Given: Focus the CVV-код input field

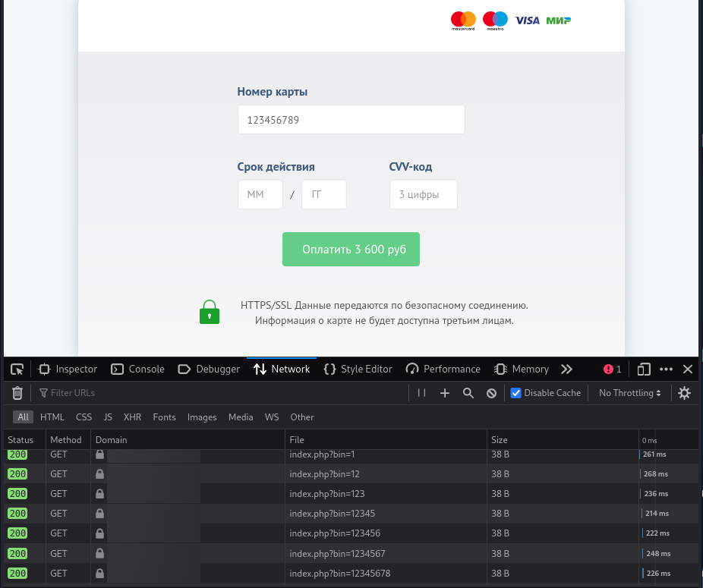Looking at the screenshot, I should [423, 194].
